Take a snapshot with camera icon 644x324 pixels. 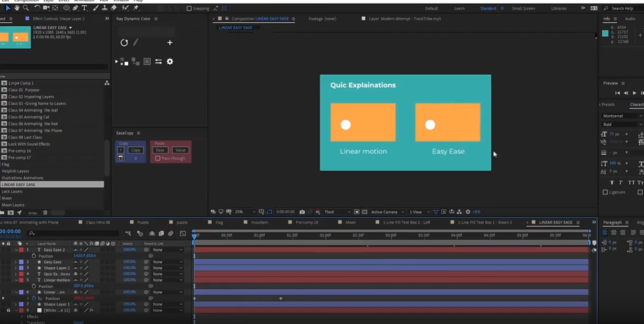(x=302, y=212)
